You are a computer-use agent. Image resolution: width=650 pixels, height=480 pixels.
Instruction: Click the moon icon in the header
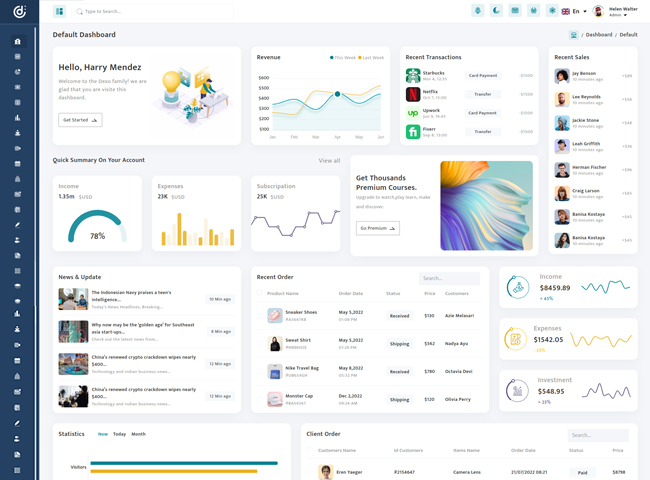496,11
